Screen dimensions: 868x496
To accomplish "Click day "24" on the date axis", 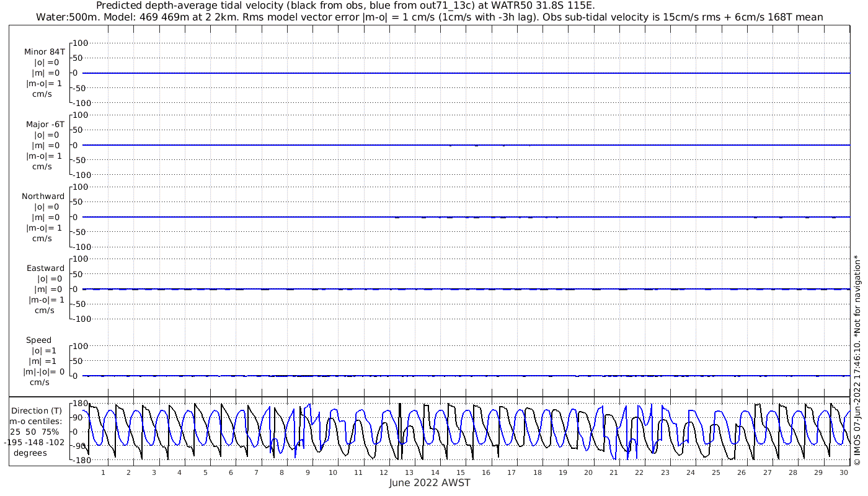I will [690, 472].
